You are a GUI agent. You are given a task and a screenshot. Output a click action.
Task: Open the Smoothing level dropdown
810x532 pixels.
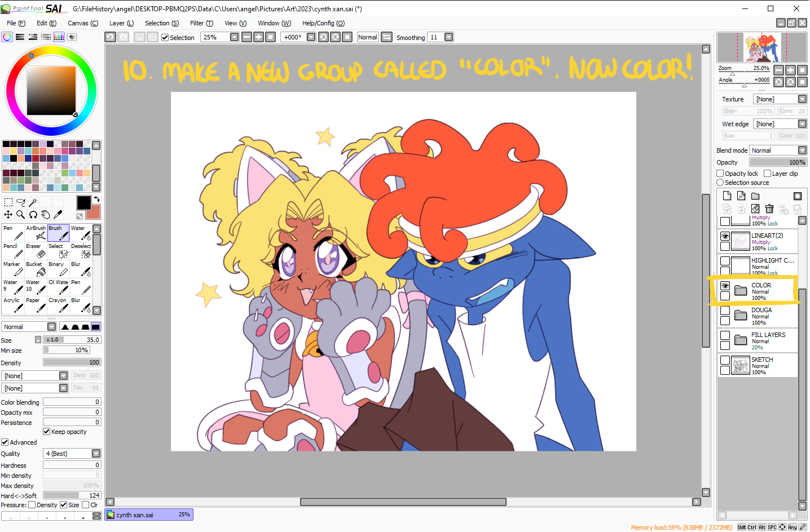[448, 37]
